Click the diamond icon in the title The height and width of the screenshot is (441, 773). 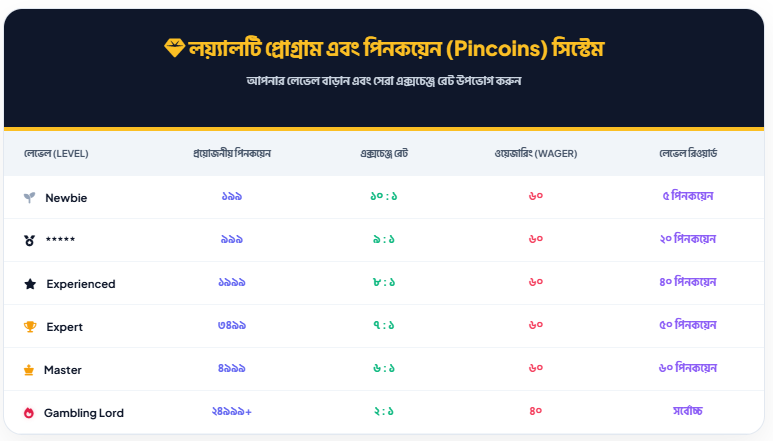coord(173,48)
